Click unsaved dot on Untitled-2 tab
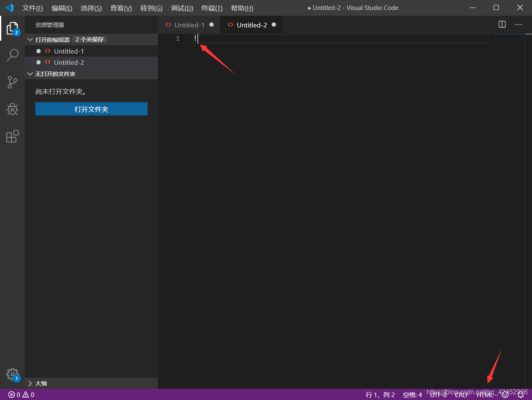 pyautogui.click(x=274, y=25)
